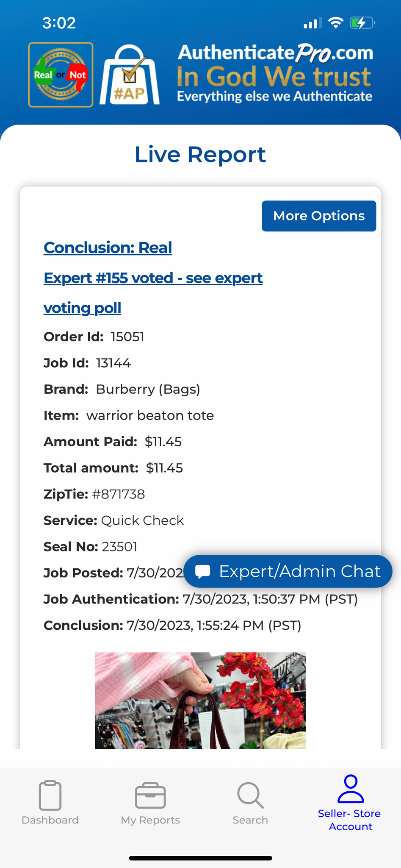Open the My Reports briefcase icon
This screenshot has width=401, height=868.
[x=150, y=795]
